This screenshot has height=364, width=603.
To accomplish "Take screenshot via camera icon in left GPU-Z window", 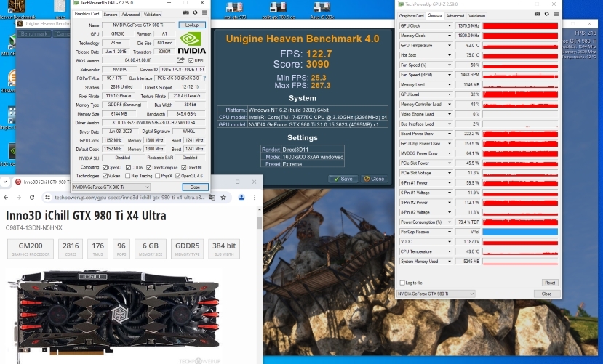I will [x=185, y=12].
